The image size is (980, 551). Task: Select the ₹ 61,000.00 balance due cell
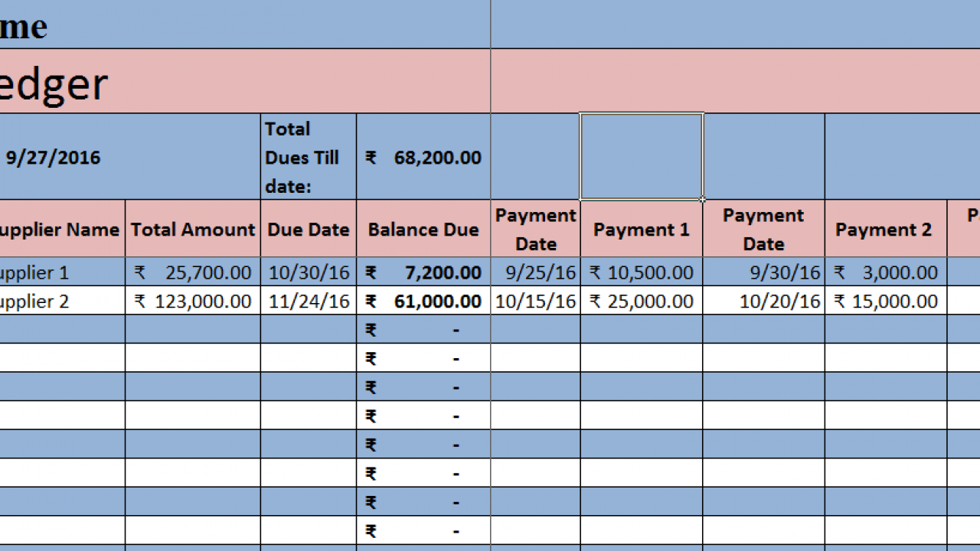click(x=423, y=301)
